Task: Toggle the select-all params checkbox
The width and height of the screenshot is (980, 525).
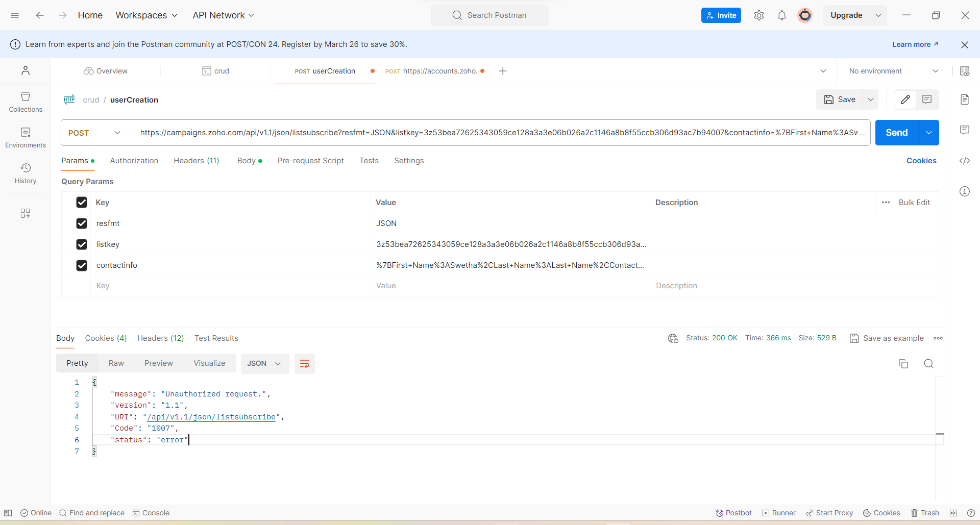Action: pos(82,203)
